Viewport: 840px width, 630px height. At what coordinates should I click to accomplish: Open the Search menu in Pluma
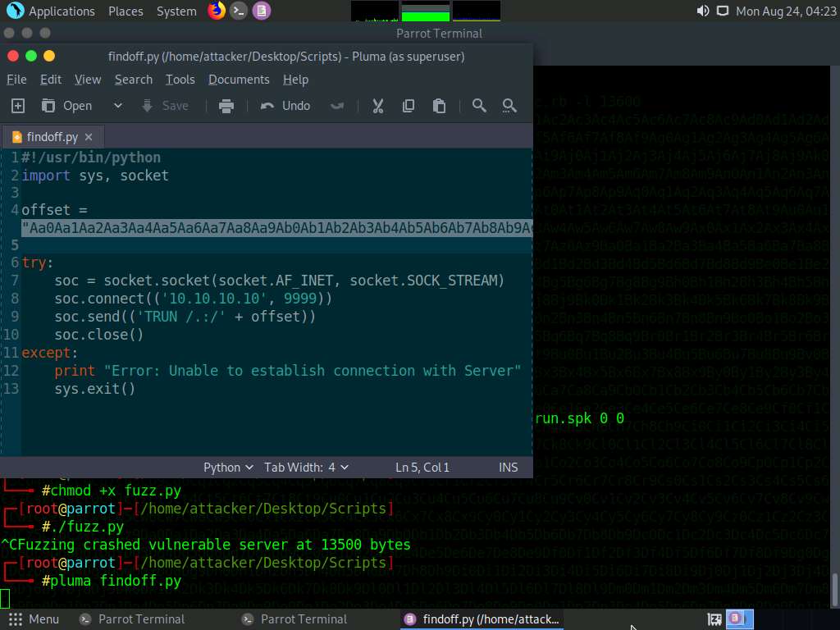(x=134, y=80)
